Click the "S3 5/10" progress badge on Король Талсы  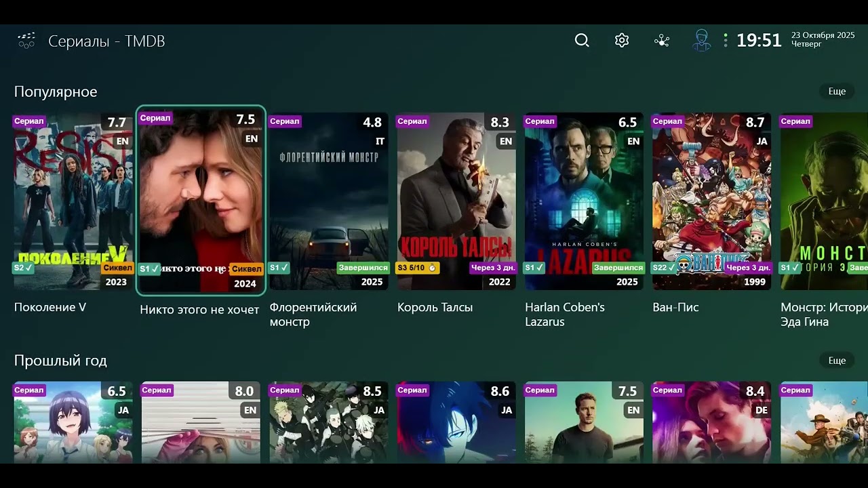click(x=417, y=268)
